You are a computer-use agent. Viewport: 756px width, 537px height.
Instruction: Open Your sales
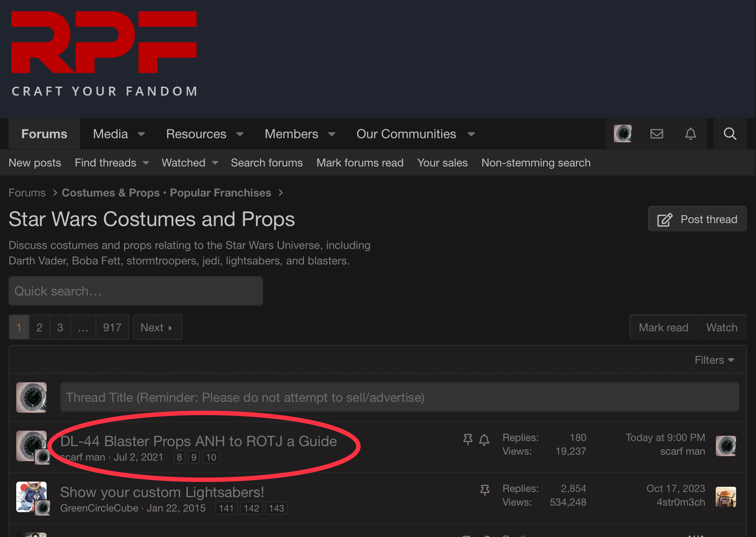pos(442,163)
